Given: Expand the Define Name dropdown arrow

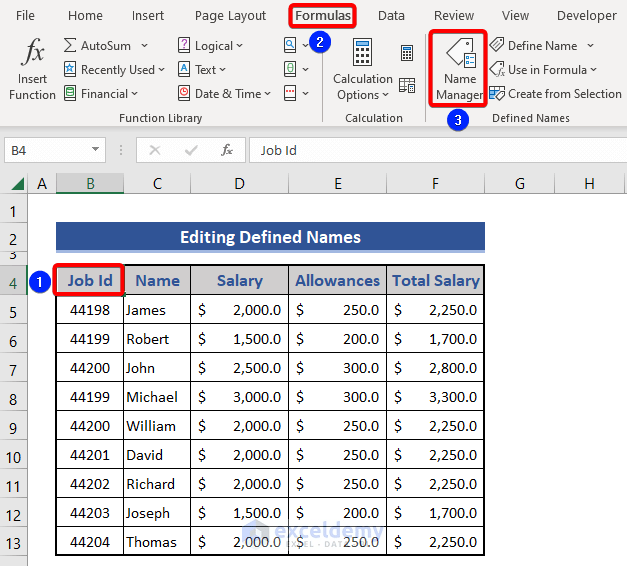Looking at the screenshot, I should click(590, 46).
